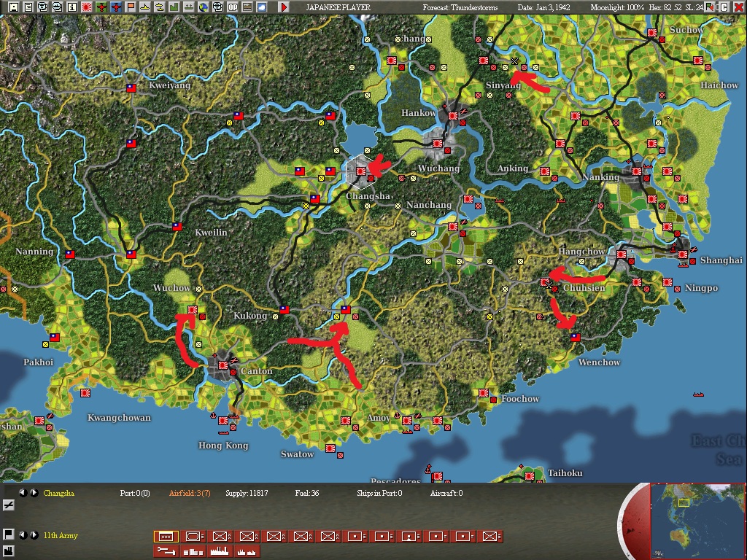Click the factory icon at bottom left
The height and width of the screenshot is (560, 747).
(8, 552)
